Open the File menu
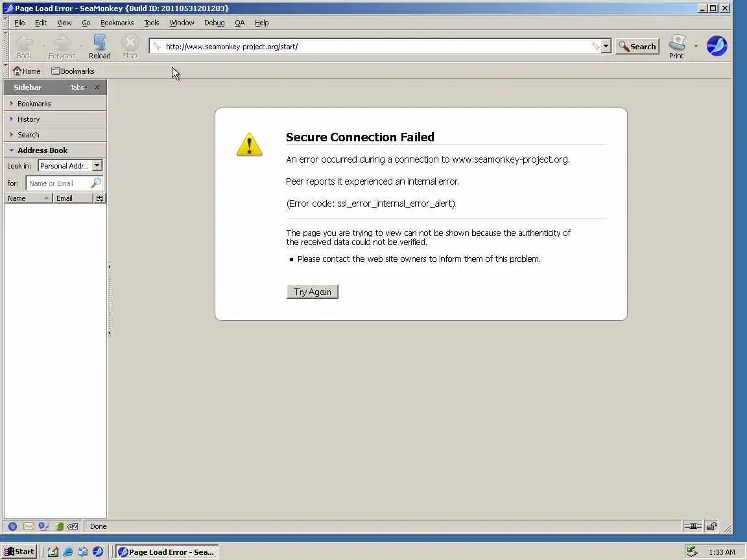Viewport: 747px width, 560px height. 19,23
